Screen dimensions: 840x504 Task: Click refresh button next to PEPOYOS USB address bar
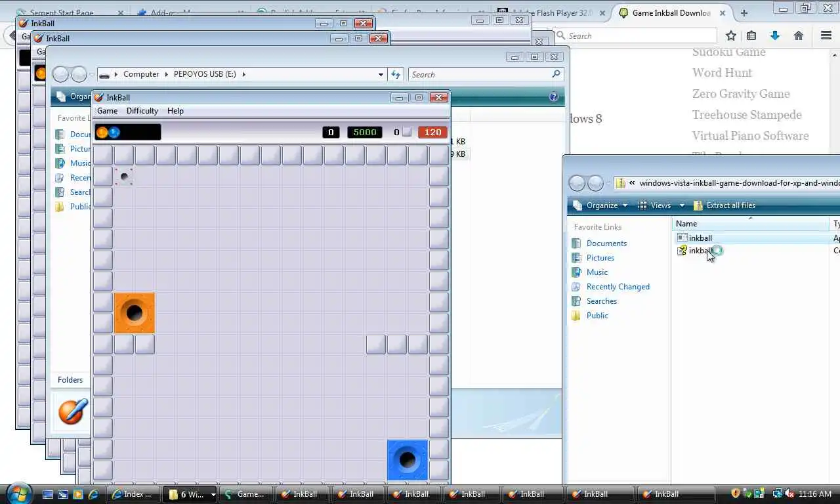[x=396, y=74]
